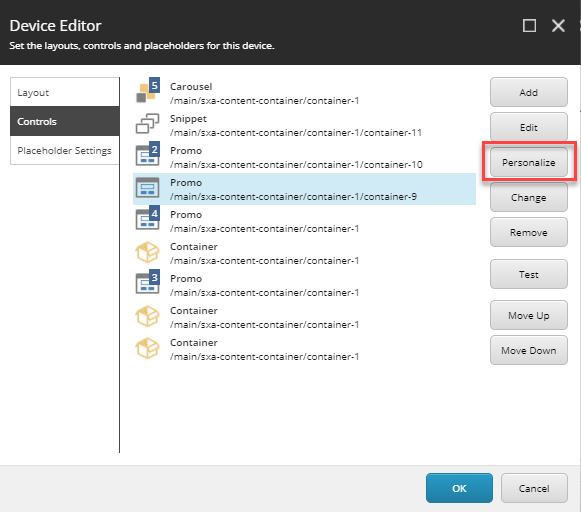Move the selected control up

pos(529,315)
